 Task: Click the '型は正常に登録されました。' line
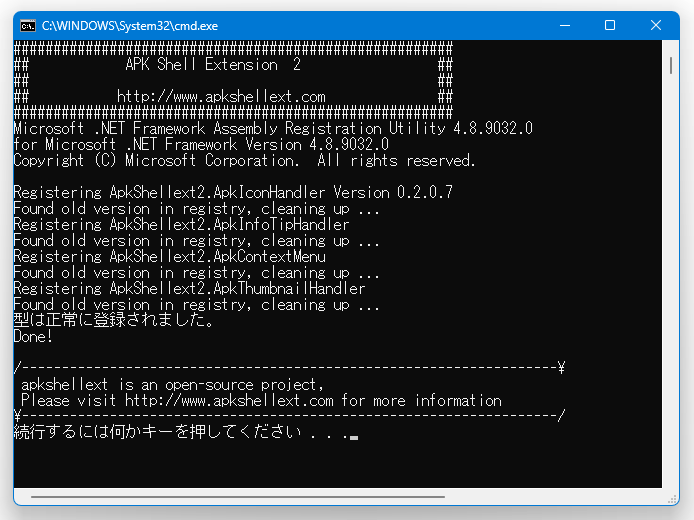pyautogui.click(x=114, y=320)
